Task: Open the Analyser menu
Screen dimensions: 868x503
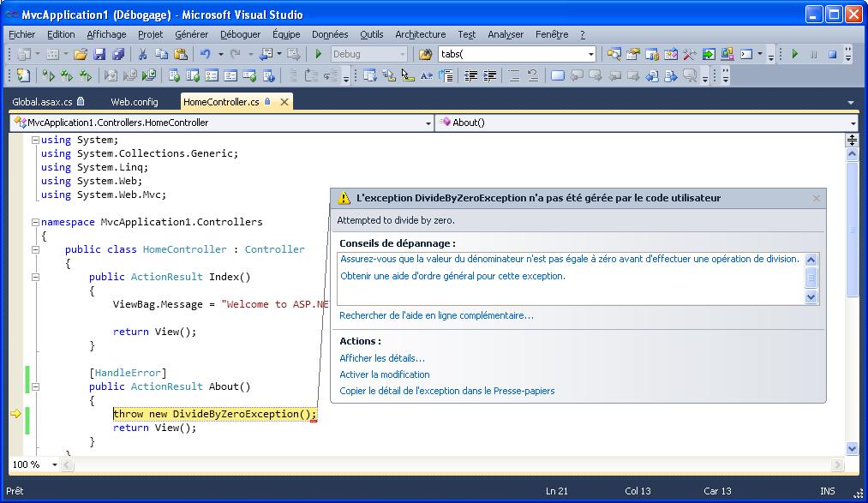Action: pos(506,34)
